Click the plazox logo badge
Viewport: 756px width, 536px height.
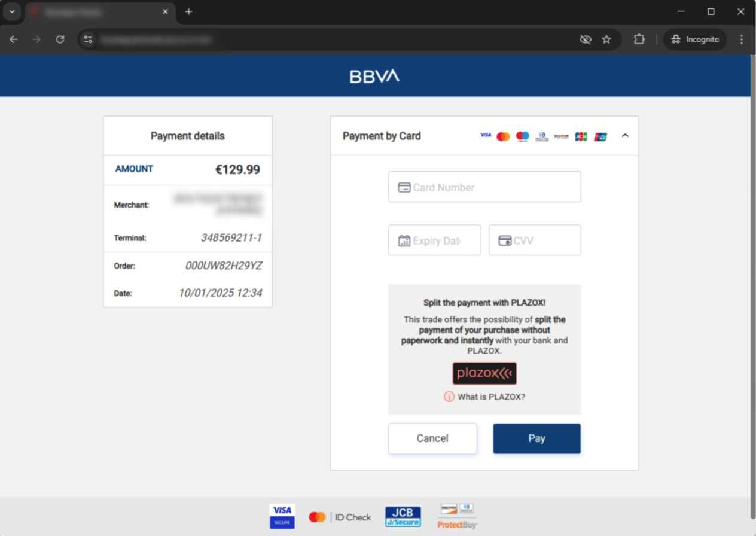coord(484,373)
